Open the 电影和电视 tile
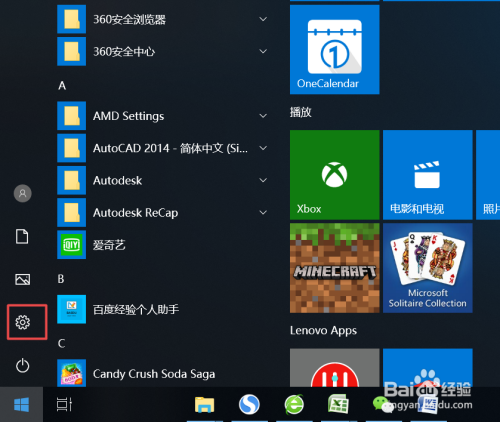This screenshot has height=422, width=500. pos(428,175)
